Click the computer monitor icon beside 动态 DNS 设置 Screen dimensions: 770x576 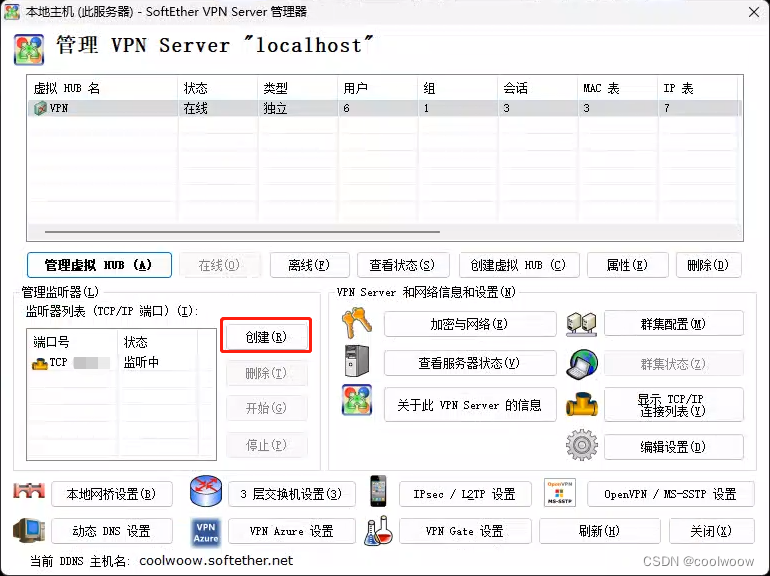click(28, 530)
